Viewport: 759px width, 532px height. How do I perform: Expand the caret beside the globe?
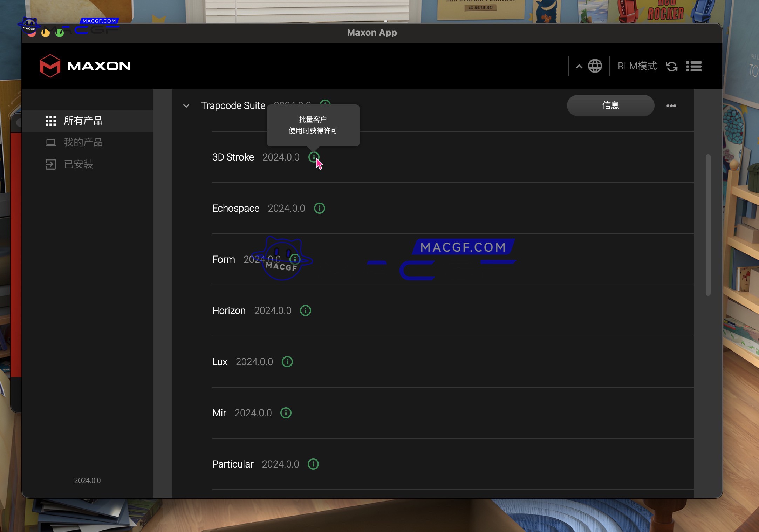(x=579, y=66)
